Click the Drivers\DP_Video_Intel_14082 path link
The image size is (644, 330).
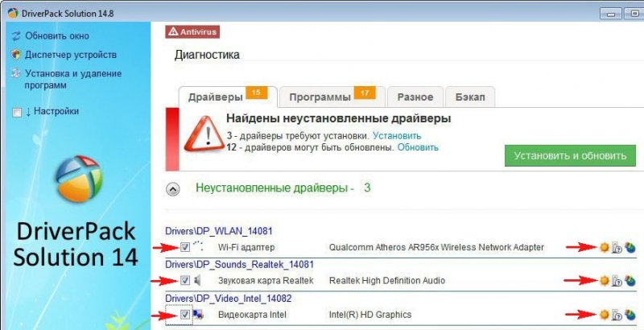tap(228, 299)
